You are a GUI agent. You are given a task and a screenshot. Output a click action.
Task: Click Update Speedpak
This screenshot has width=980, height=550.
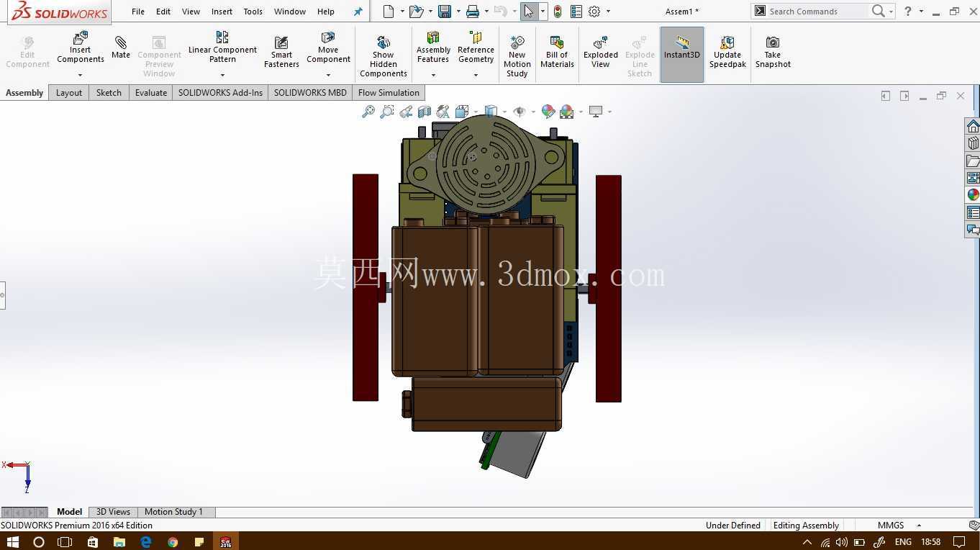727,52
